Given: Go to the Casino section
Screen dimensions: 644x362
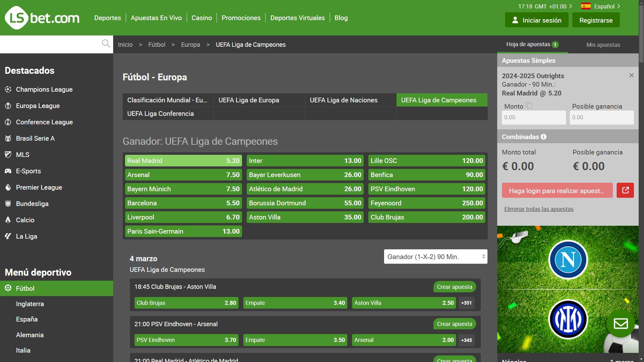Looking at the screenshot, I should 202,18.
